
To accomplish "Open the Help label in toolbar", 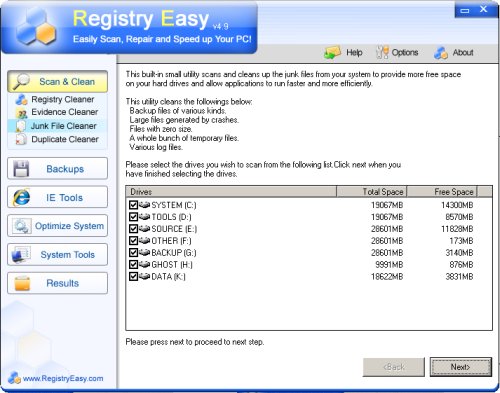I will pos(354,52).
